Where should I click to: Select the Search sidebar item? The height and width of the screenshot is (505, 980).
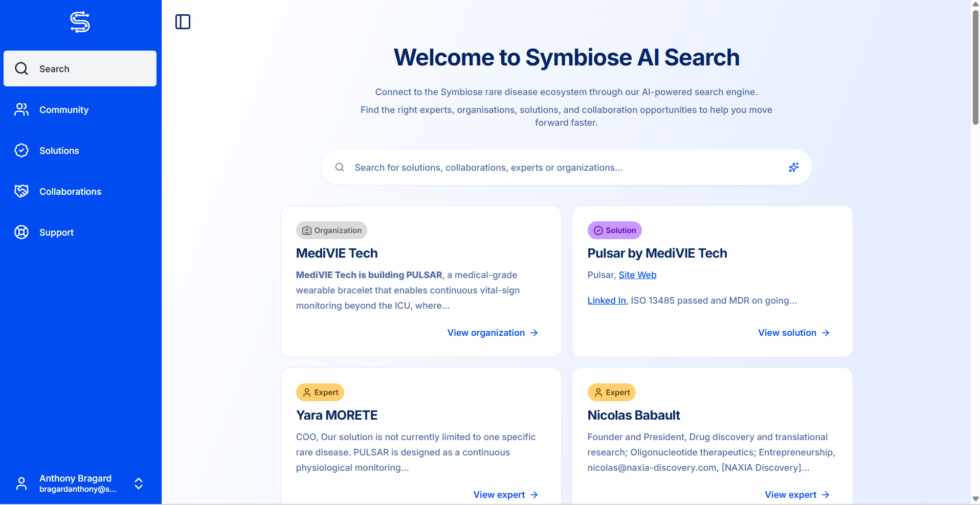click(80, 68)
